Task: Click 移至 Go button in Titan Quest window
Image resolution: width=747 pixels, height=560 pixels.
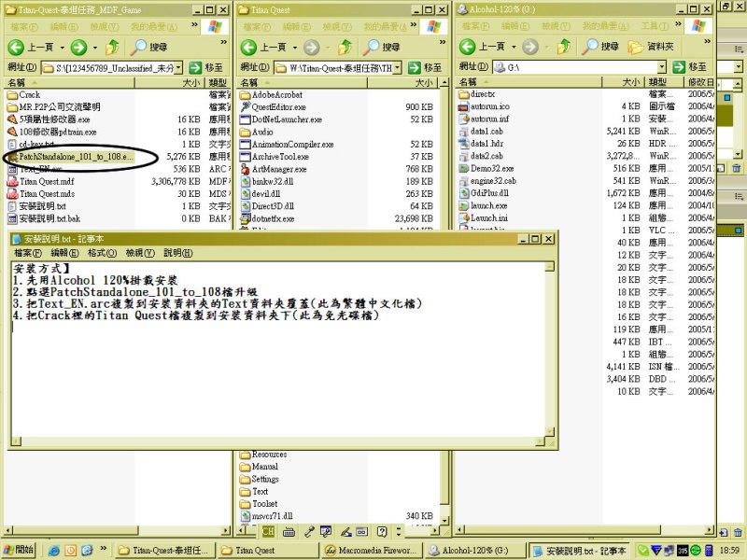Action: 425,67
